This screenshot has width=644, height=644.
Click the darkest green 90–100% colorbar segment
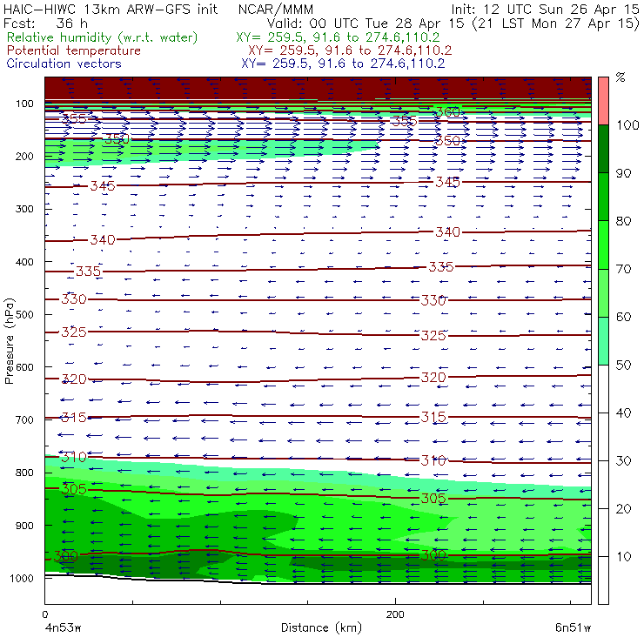coord(603,149)
